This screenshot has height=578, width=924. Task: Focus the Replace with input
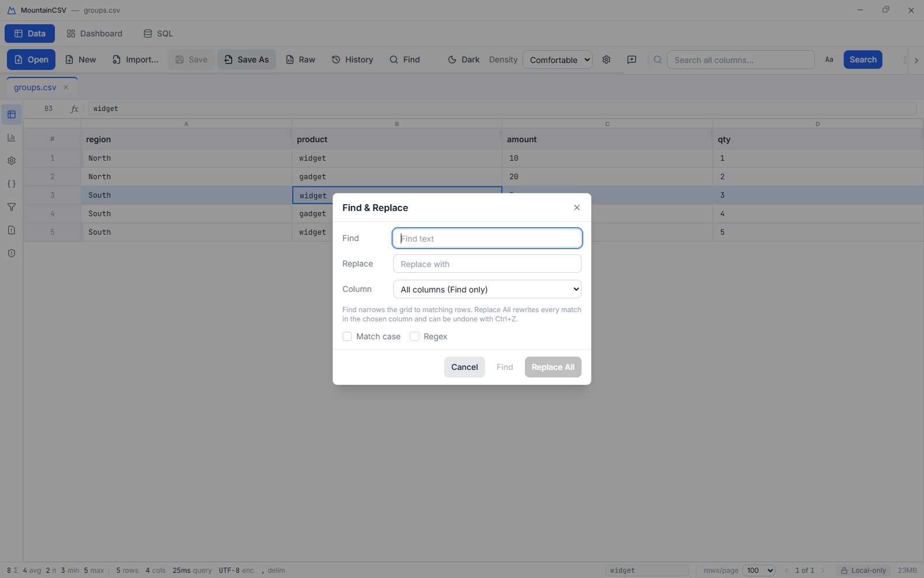click(x=487, y=264)
